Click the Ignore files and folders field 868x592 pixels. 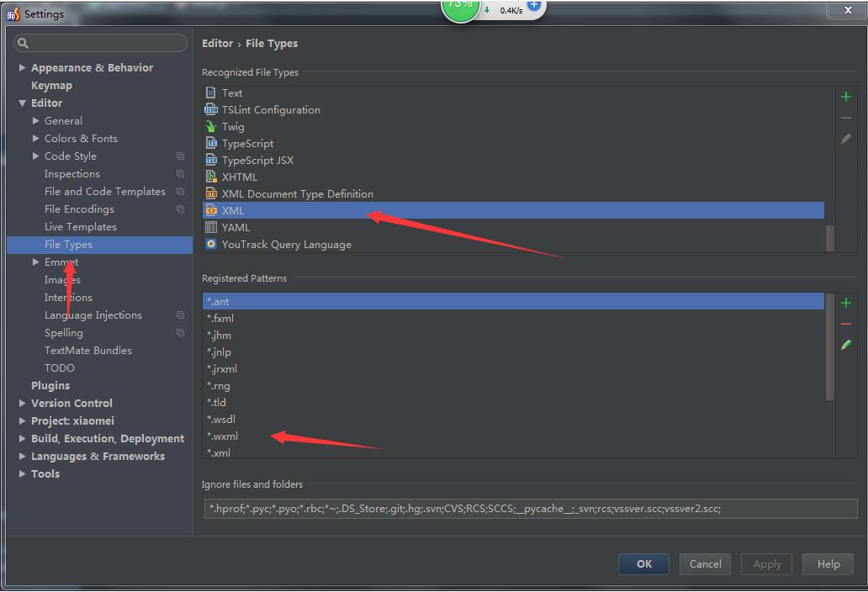tap(531, 509)
